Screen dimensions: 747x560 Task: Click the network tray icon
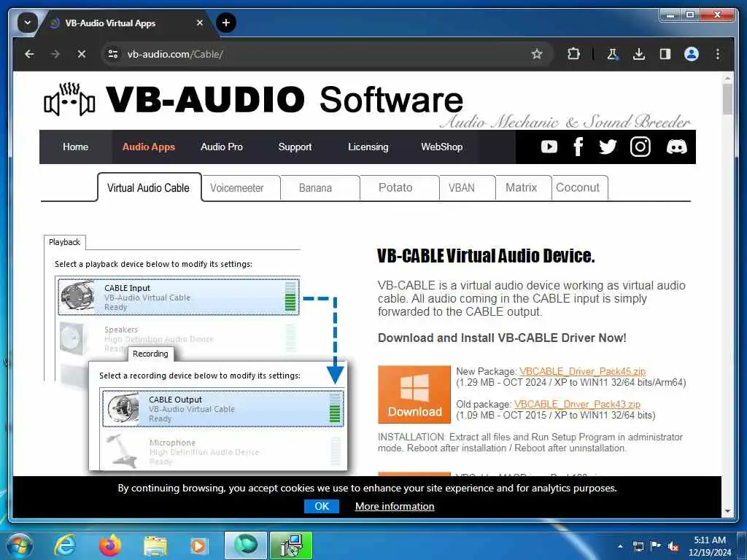pos(638,546)
